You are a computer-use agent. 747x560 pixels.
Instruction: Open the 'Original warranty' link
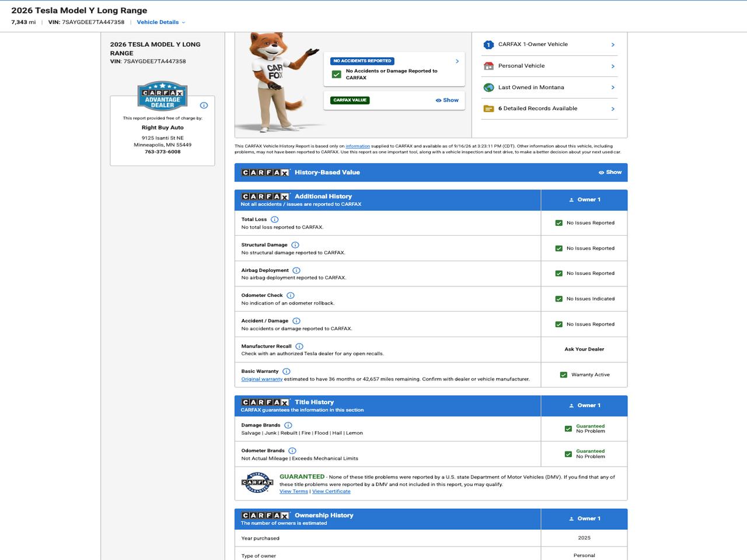click(262, 379)
